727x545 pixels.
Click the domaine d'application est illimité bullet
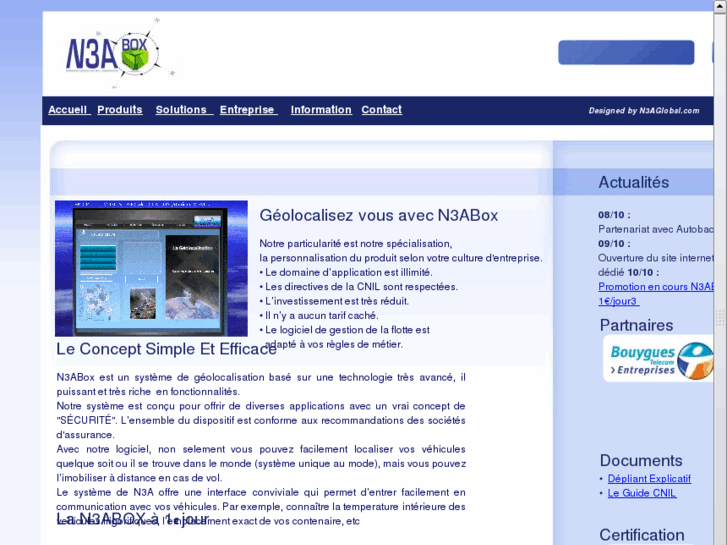tap(346, 272)
